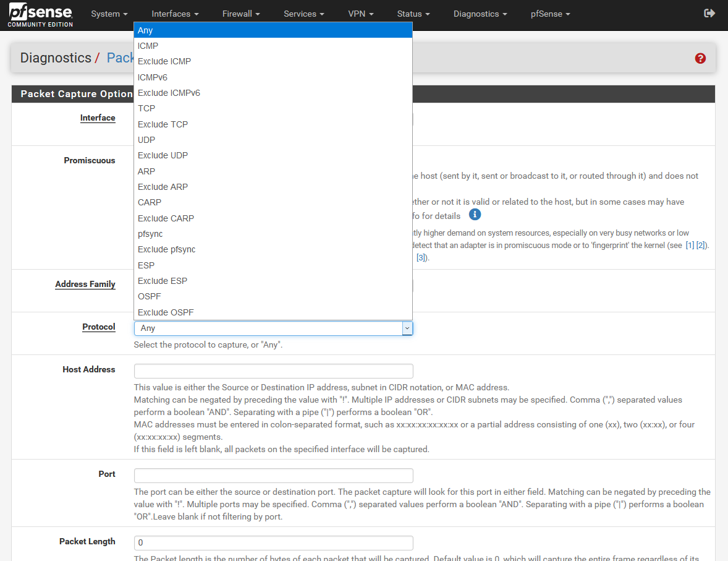The height and width of the screenshot is (561, 728).
Task: Click the Promiscuous label text
Action: pos(90,160)
